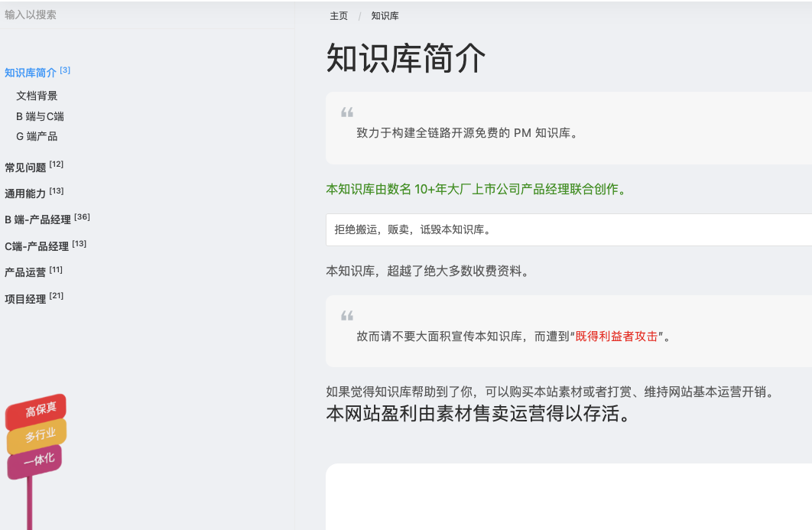Open the 主页 breadcrumb link

pos(338,15)
